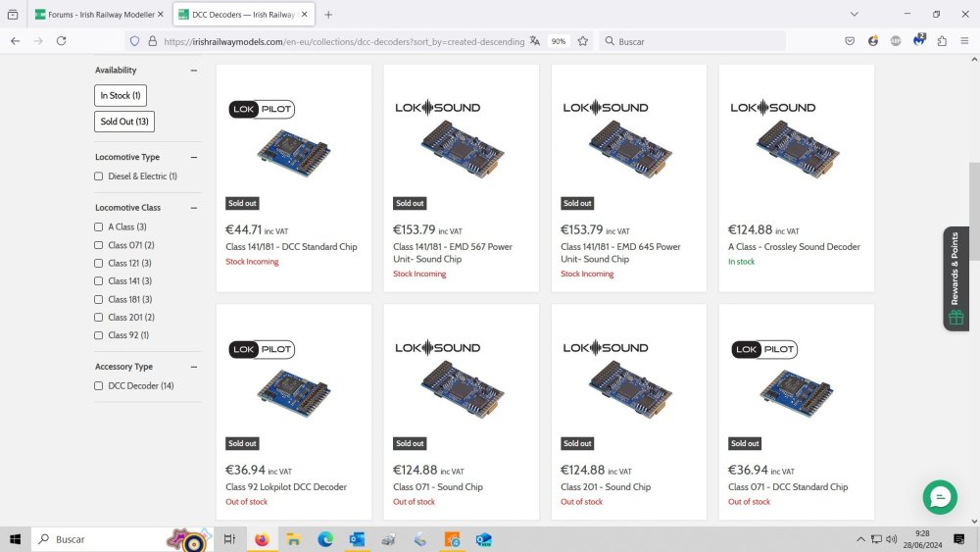Collapse the Accessory Type section
The width and height of the screenshot is (980, 552).
point(194,367)
